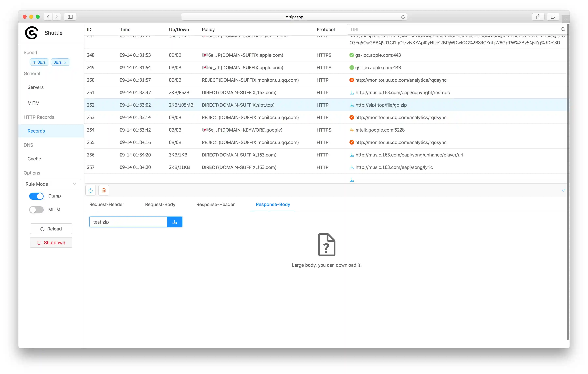588x374 pixels.
Task: Click the test.zip filename field
Action: [x=128, y=222]
